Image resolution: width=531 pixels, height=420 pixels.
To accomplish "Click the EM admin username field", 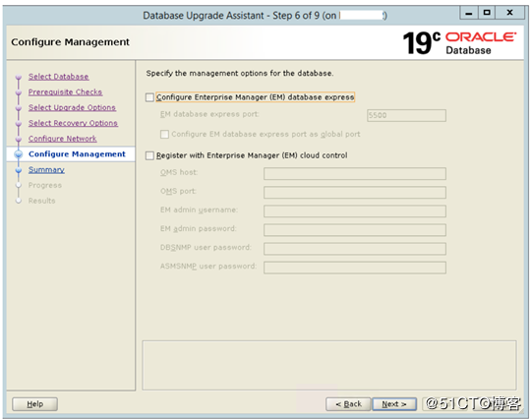I will (355, 211).
